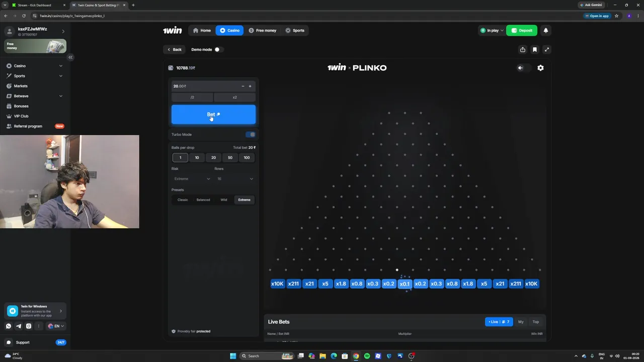This screenshot has width=644, height=362.
Task: Open the WhatsApp link
Action: 9,326
